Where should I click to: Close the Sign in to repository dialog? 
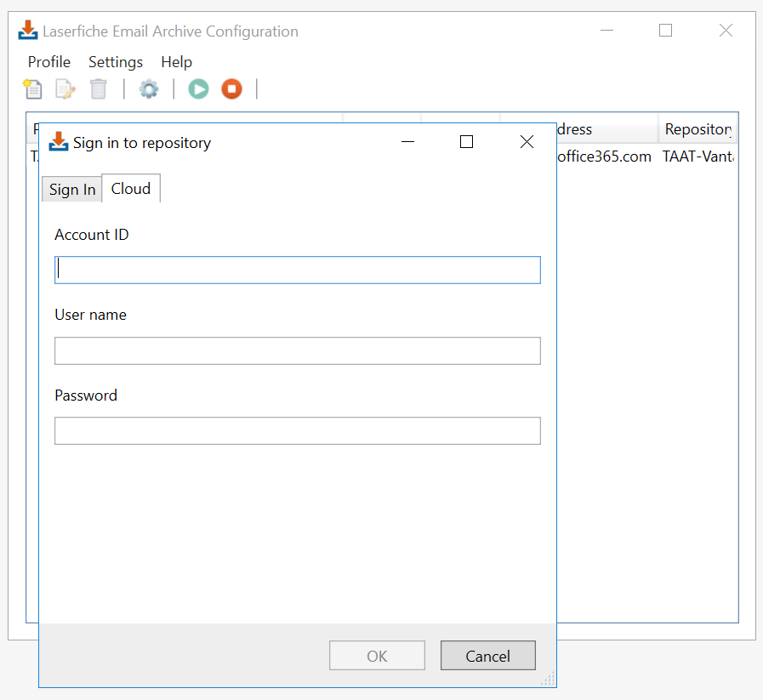coord(527,141)
